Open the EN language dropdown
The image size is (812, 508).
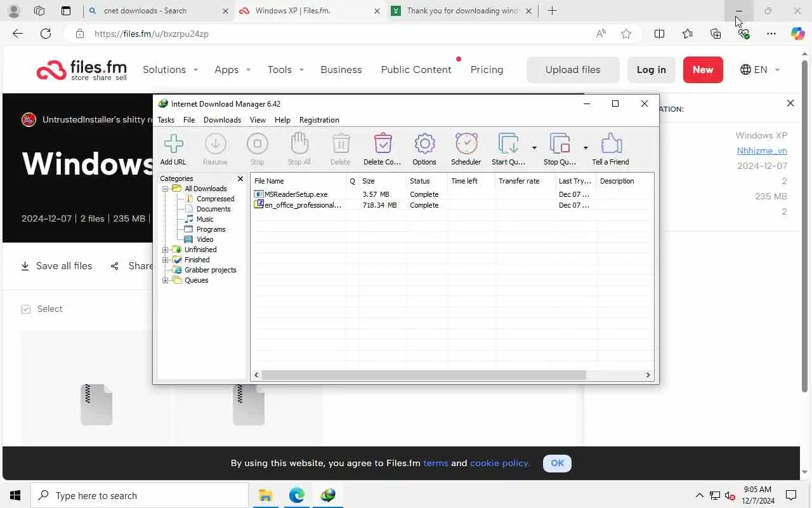(760, 70)
